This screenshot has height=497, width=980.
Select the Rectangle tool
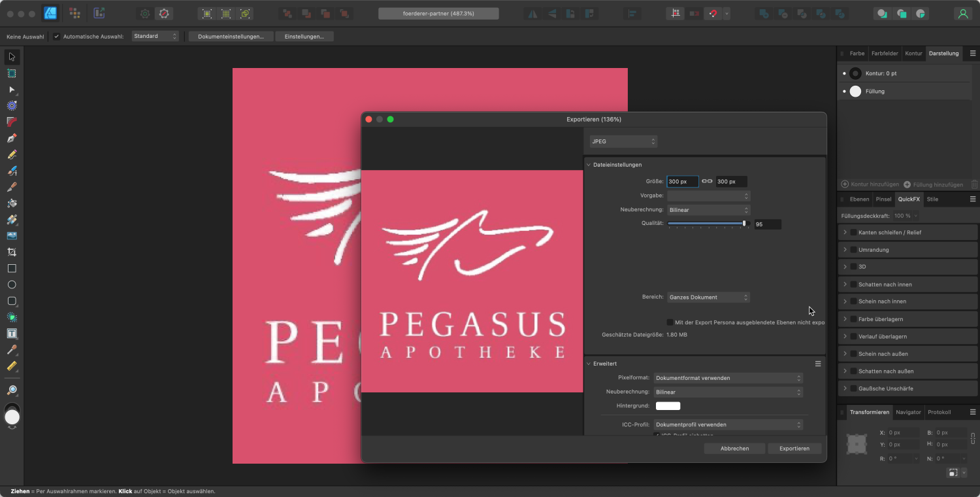pos(12,268)
